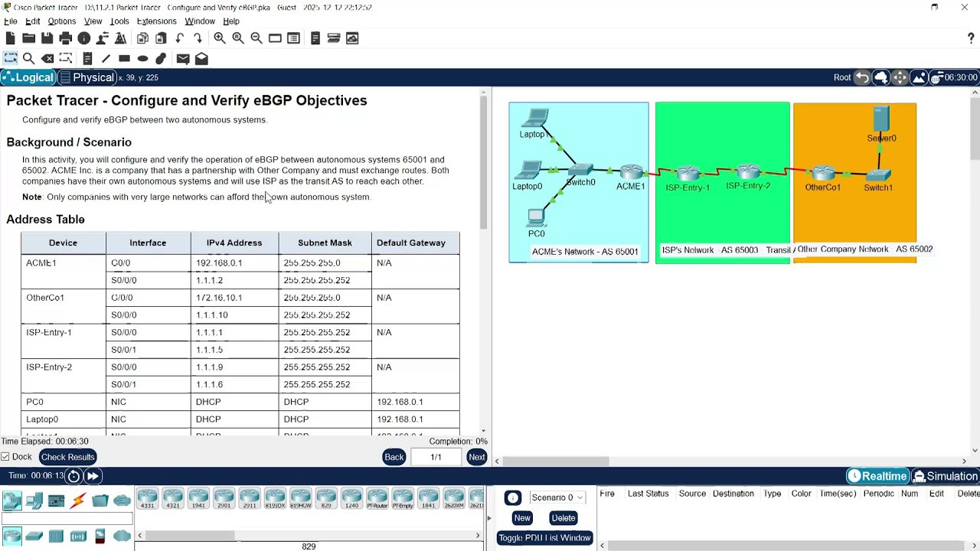
Task: Click Toggle PDU List Window
Action: (x=544, y=538)
